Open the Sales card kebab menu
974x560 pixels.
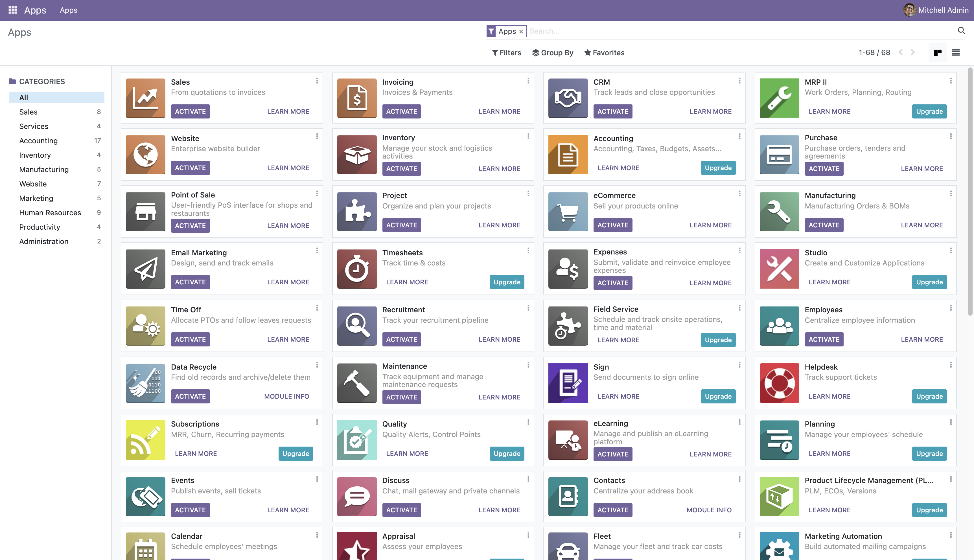click(317, 81)
